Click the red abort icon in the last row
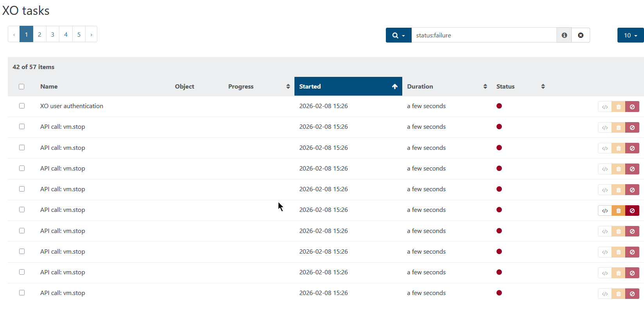The image size is (644, 311). (632, 294)
